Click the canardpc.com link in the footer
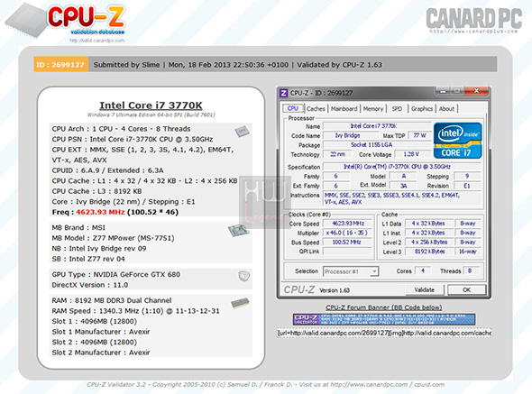Image resolution: width=532 pixels, height=394 pixels. (369, 384)
